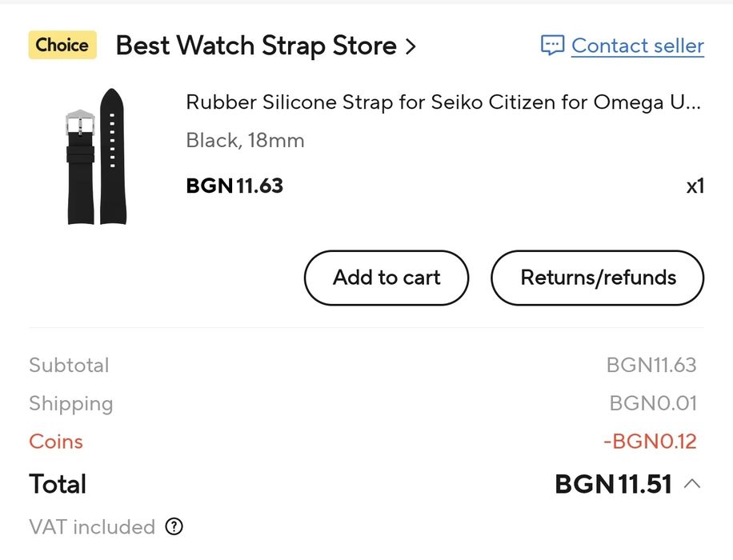Click the Subtotal amount BGN11.63
733x560 pixels.
[651, 366]
